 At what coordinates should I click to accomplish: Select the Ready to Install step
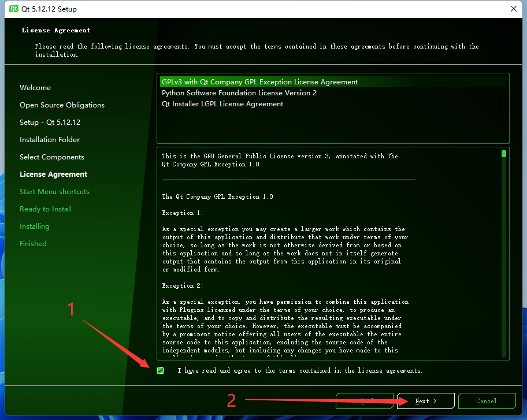point(46,209)
